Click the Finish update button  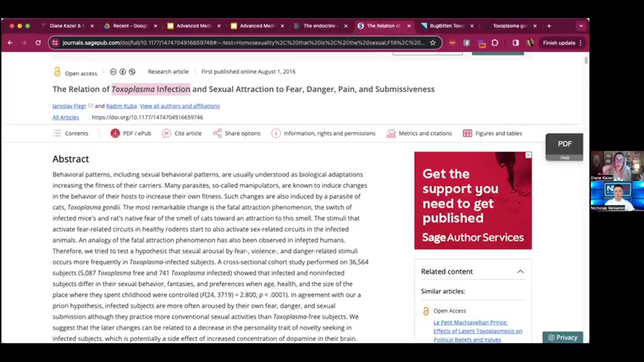tap(558, 43)
